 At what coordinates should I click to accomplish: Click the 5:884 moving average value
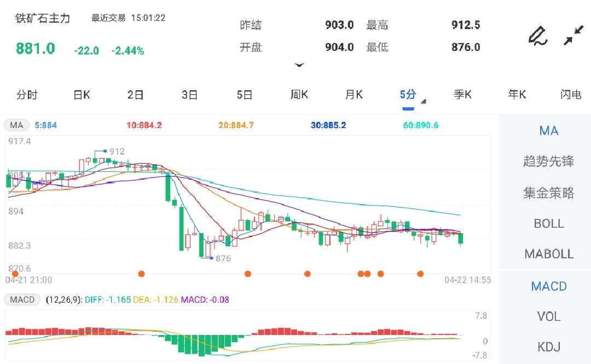pyautogui.click(x=45, y=125)
